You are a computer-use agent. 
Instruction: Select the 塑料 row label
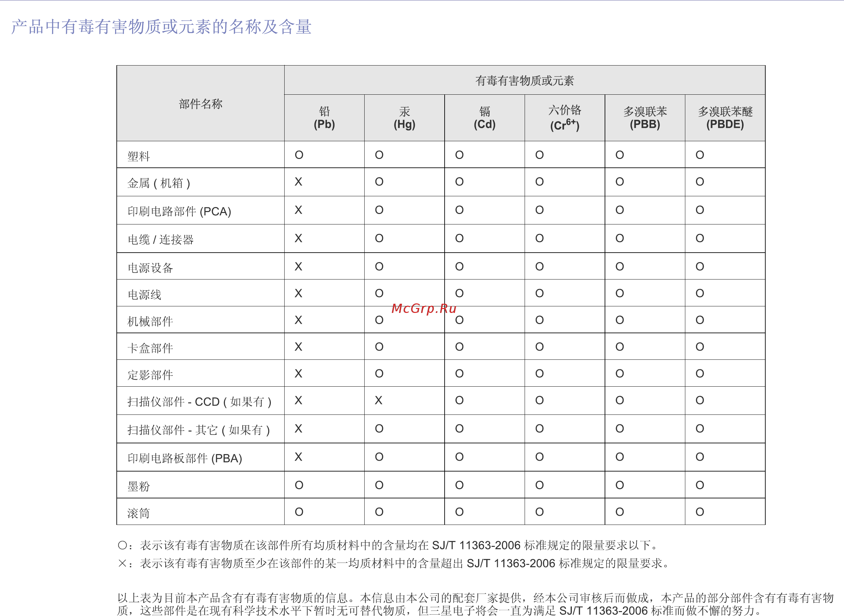[139, 156]
